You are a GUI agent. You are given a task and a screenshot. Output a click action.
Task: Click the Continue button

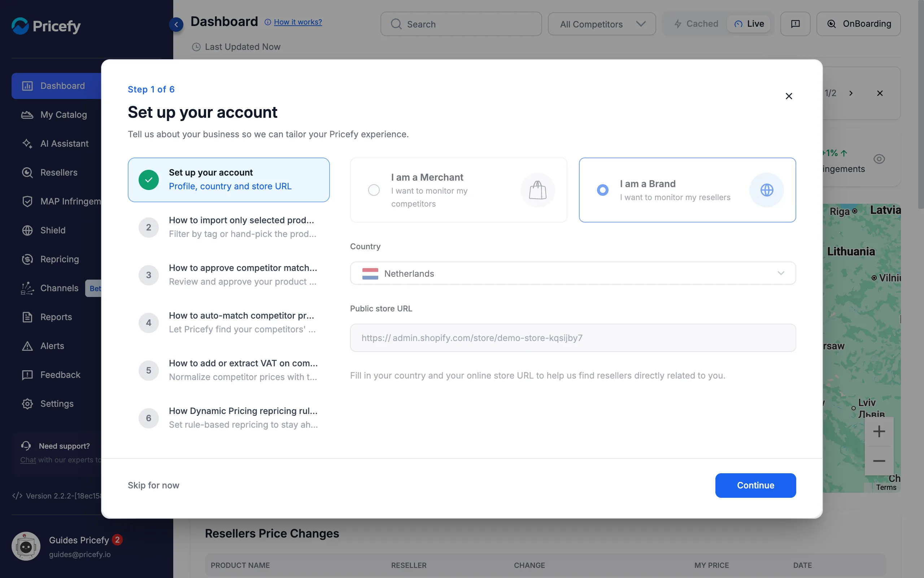pyautogui.click(x=755, y=485)
